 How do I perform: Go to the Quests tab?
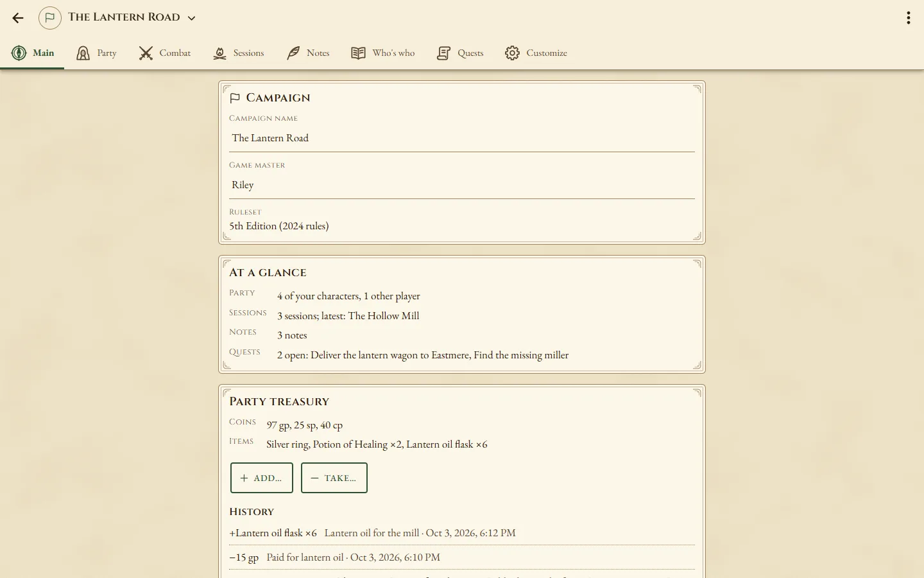460,53
